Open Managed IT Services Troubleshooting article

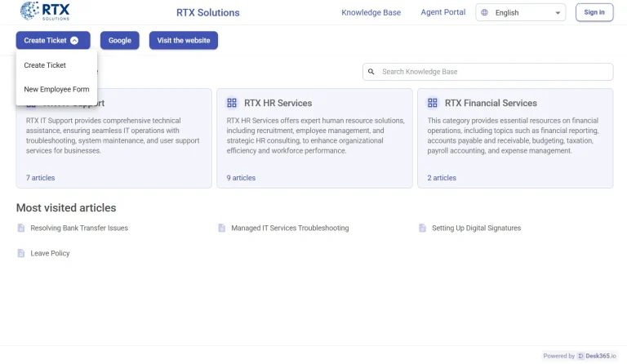(290, 228)
